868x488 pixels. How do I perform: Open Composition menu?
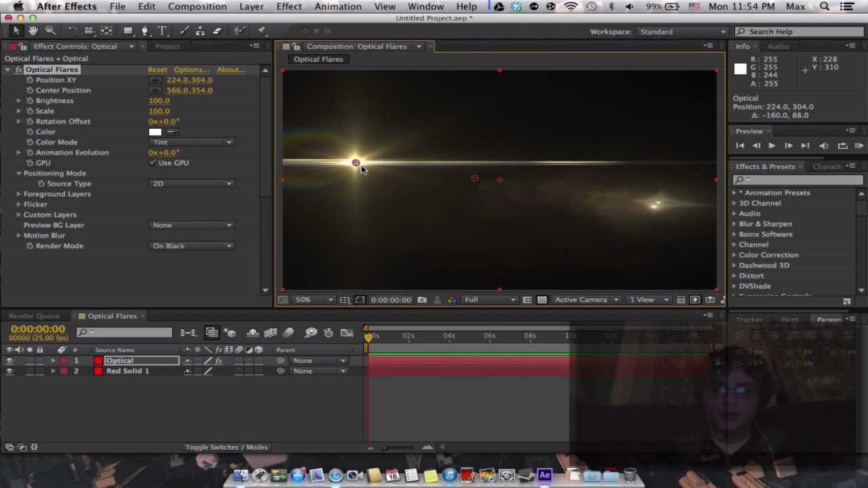pyautogui.click(x=197, y=7)
